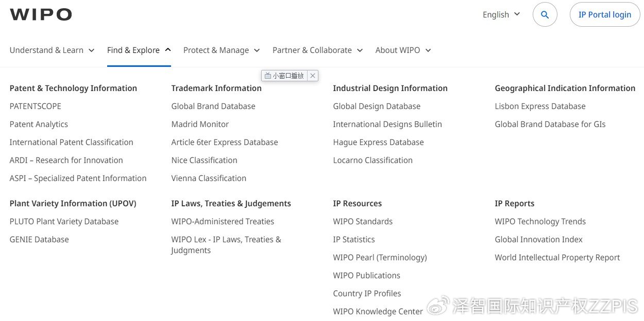This screenshot has height=321, width=644.
Task: Open the English language dropdown
Action: pyautogui.click(x=501, y=14)
